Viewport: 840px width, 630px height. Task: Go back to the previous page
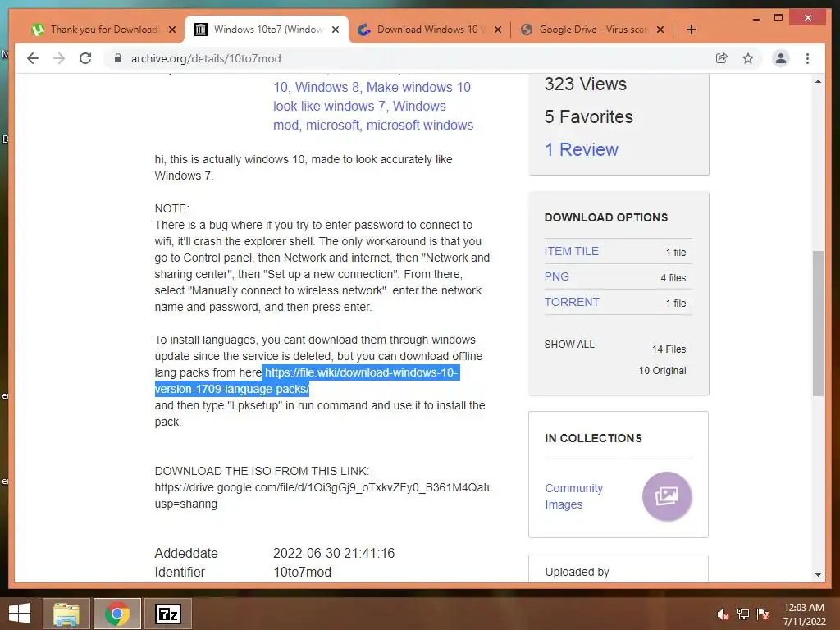[x=33, y=58]
